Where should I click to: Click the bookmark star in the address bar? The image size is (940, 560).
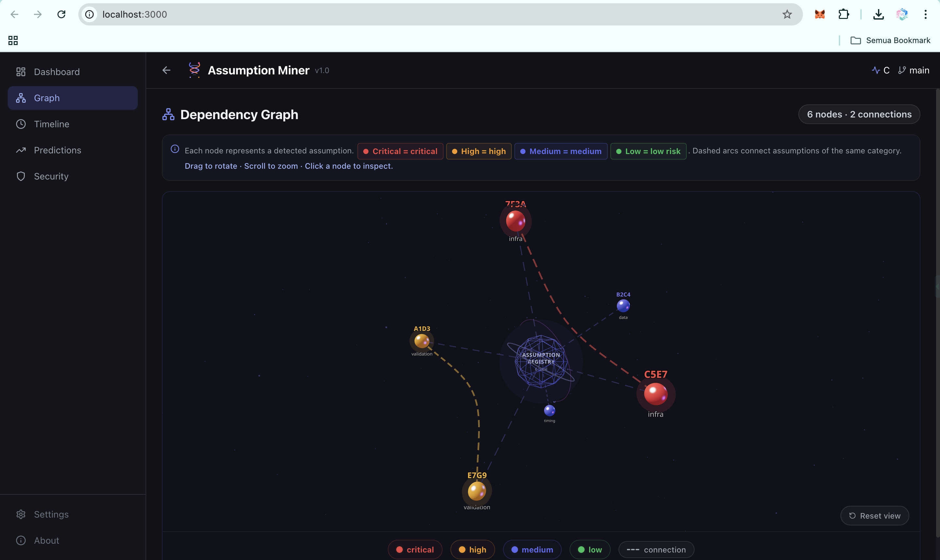787,14
